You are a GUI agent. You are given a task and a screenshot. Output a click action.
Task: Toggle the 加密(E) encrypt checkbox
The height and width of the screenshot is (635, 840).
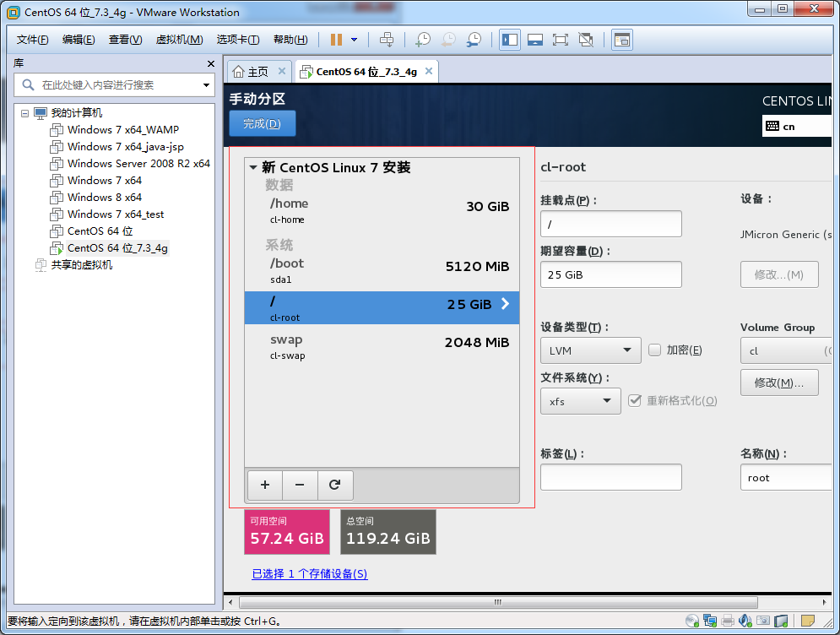(654, 350)
